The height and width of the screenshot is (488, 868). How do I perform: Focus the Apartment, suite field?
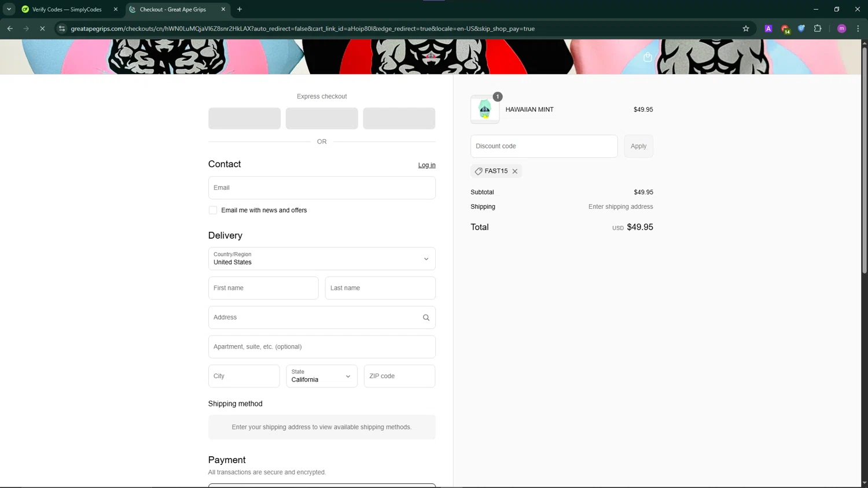[322, 347]
